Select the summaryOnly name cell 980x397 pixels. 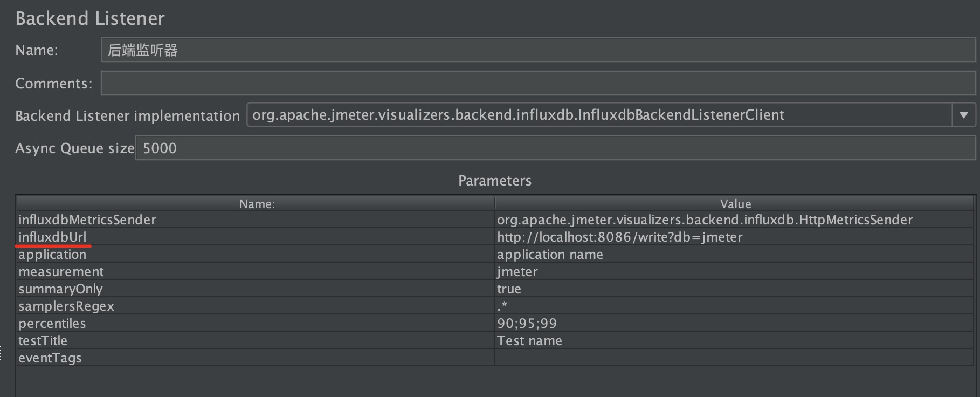click(256, 289)
